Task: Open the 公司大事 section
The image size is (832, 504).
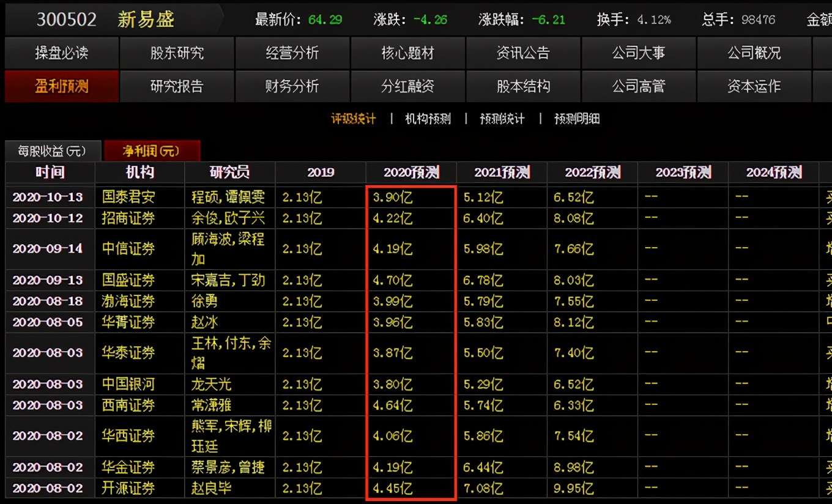Action: 639,53
